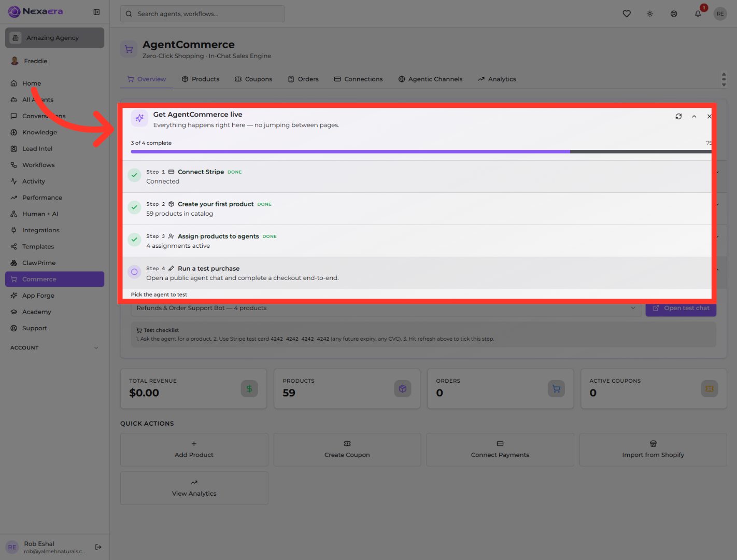The image size is (737, 560).
Task: Open Lead Intel in sidebar
Action: [x=54, y=149]
